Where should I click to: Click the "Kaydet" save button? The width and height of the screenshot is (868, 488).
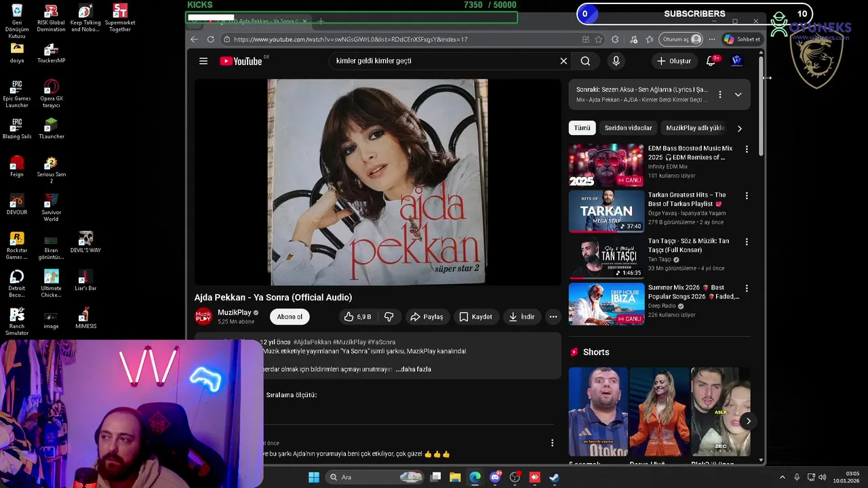[475, 317]
